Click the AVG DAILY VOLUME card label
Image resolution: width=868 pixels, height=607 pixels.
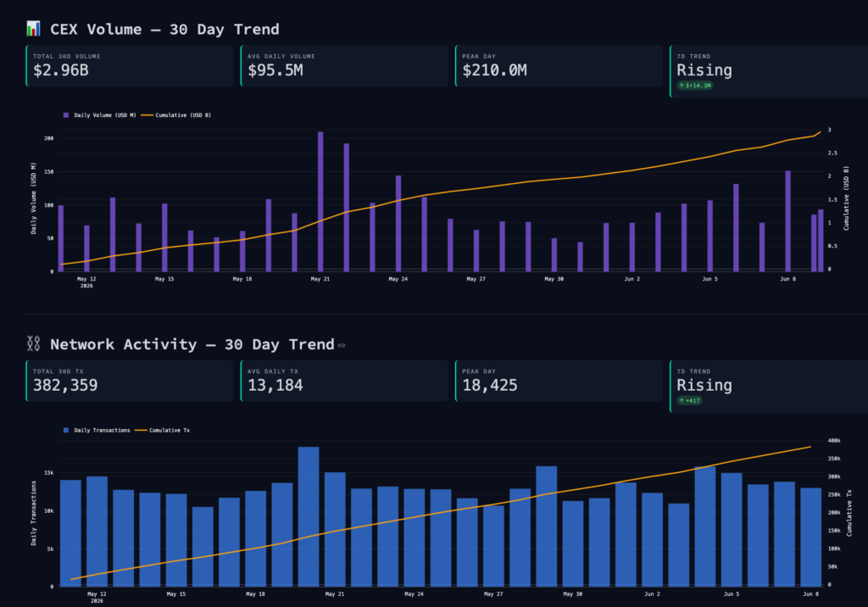click(x=281, y=57)
